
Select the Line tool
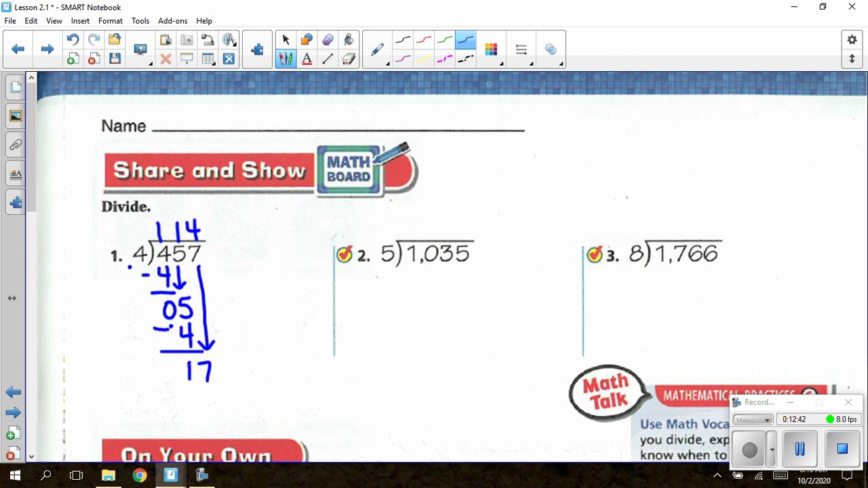(328, 59)
